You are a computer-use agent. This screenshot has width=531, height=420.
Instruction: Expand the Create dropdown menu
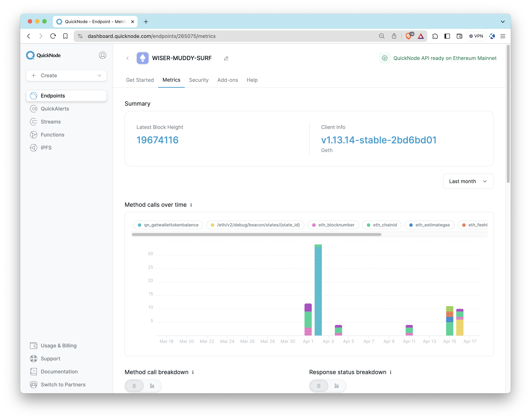[66, 75]
